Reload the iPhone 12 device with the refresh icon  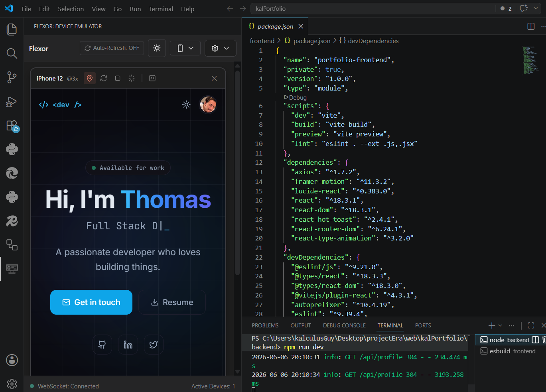pos(104,78)
